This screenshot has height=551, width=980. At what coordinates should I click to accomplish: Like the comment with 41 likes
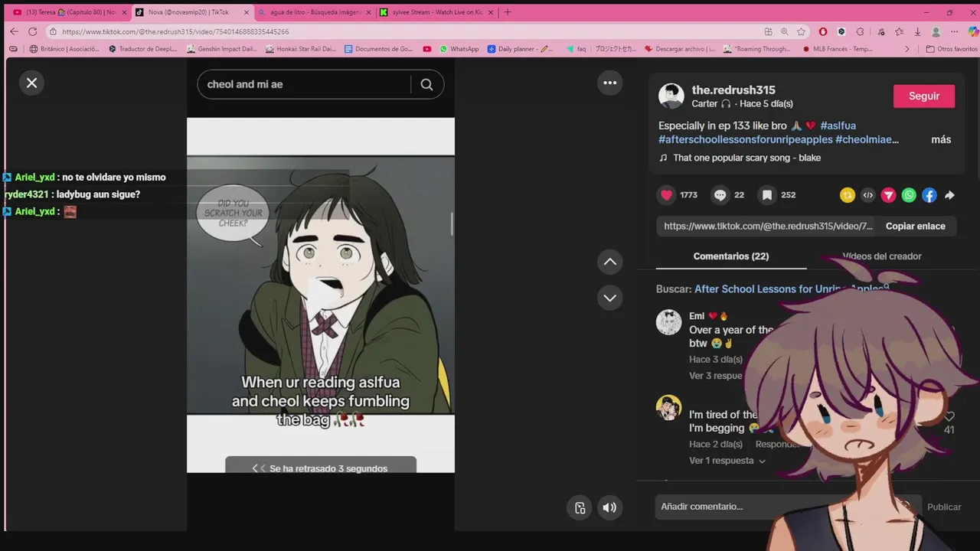tap(949, 417)
